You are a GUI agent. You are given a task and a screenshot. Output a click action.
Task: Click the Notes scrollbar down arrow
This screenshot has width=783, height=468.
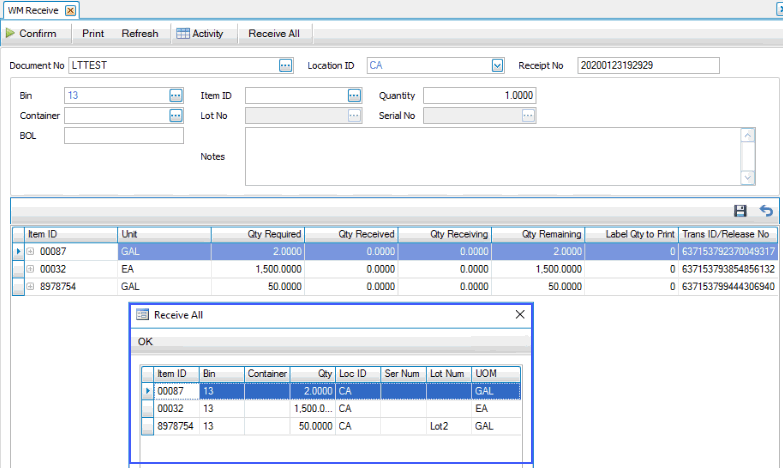coord(747,177)
